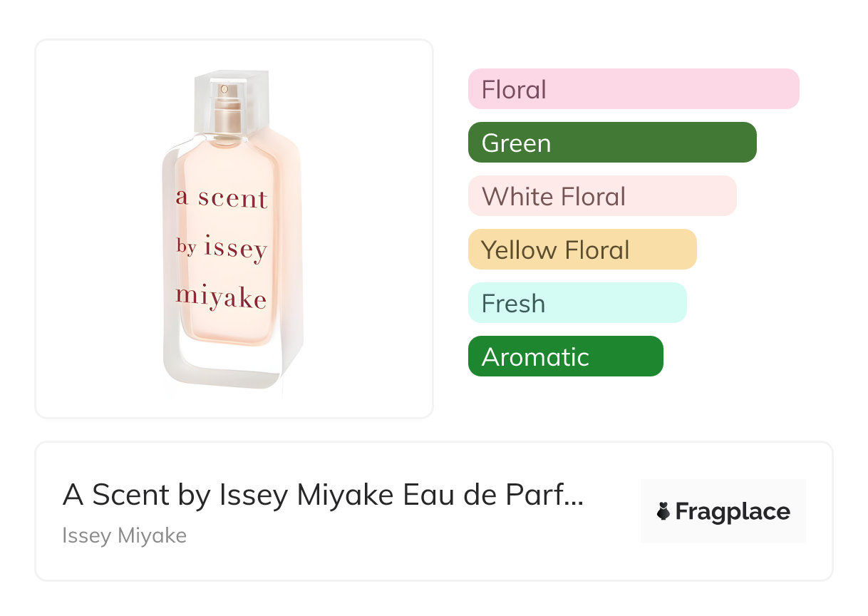Click the spray nozzle on the perfume bottle

[225, 90]
